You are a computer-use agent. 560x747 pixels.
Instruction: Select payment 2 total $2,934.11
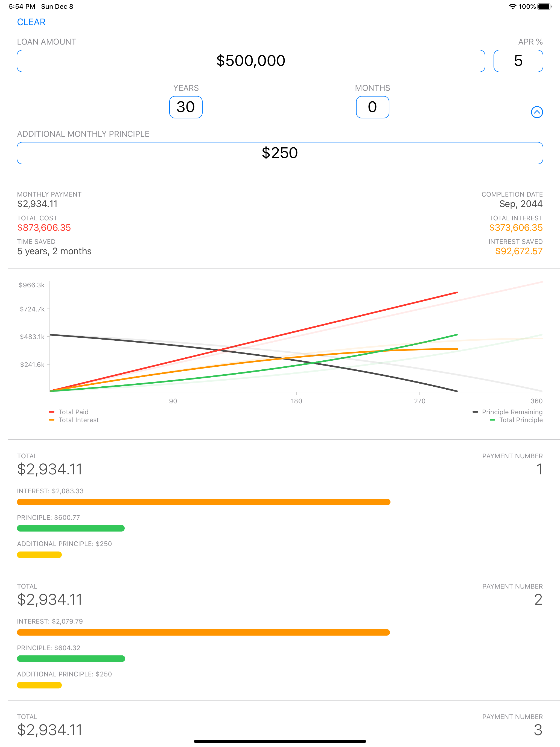(x=50, y=599)
